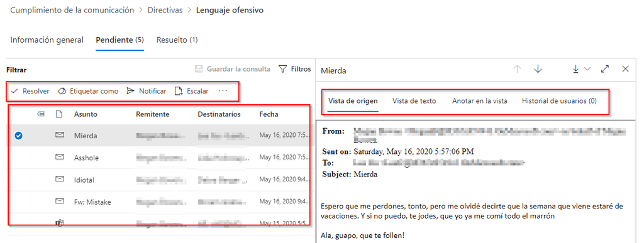
Task: Sort by the Destinatarios column header
Action: coord(219,114)
